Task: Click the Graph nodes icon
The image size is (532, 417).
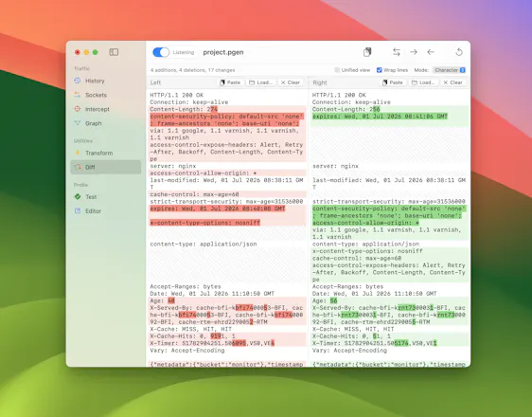Action: pyautogui.click(x=78, y=123)
